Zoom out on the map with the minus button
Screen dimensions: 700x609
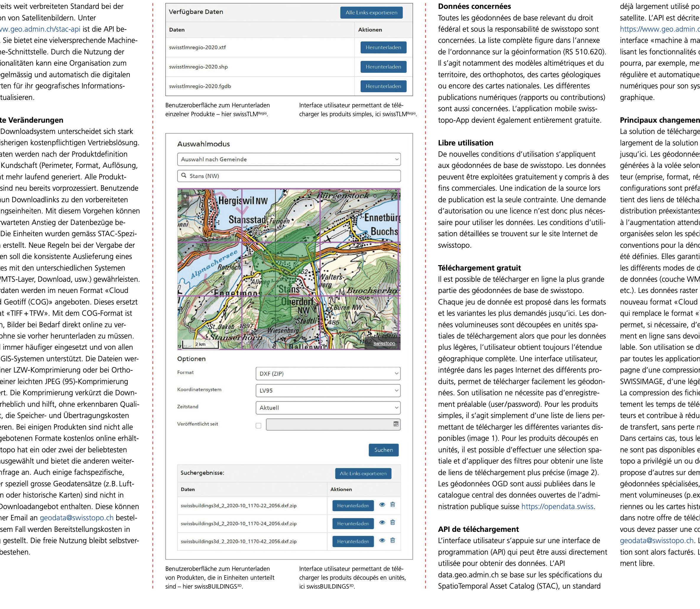[185, 204]
